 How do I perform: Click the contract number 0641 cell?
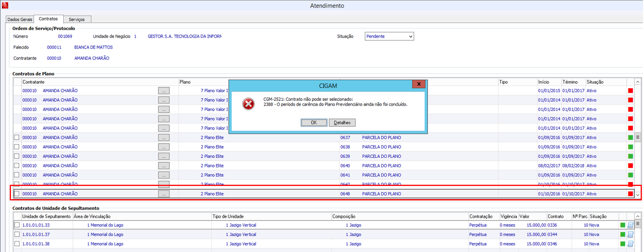(x=345, y=175)
